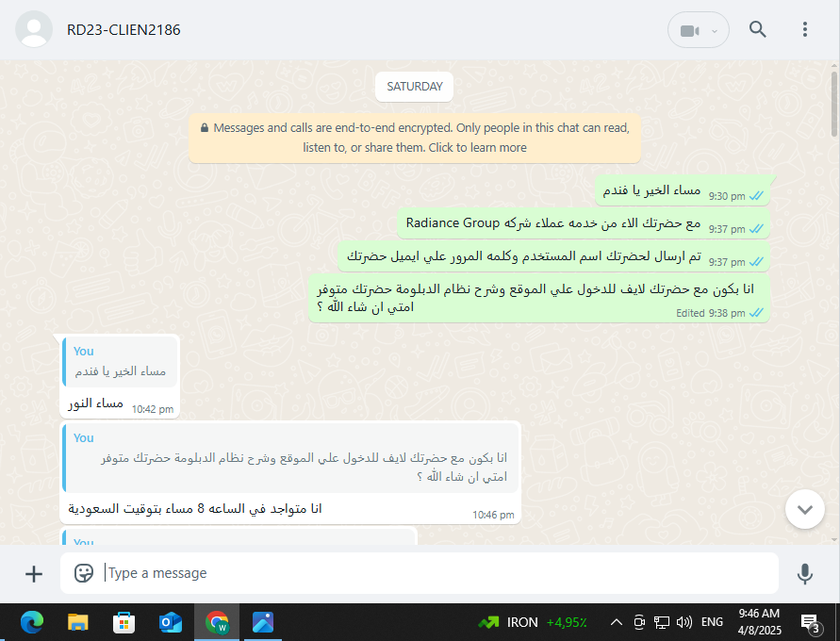Switch the ENG input language
This screenshot has height=641, width=840.
coord(712,622)
